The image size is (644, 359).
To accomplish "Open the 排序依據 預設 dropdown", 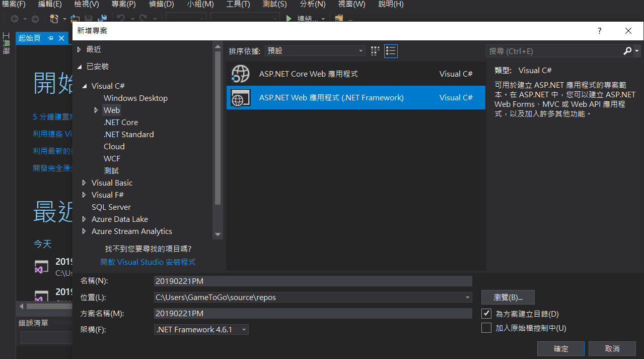I will (x=315, y=51).
